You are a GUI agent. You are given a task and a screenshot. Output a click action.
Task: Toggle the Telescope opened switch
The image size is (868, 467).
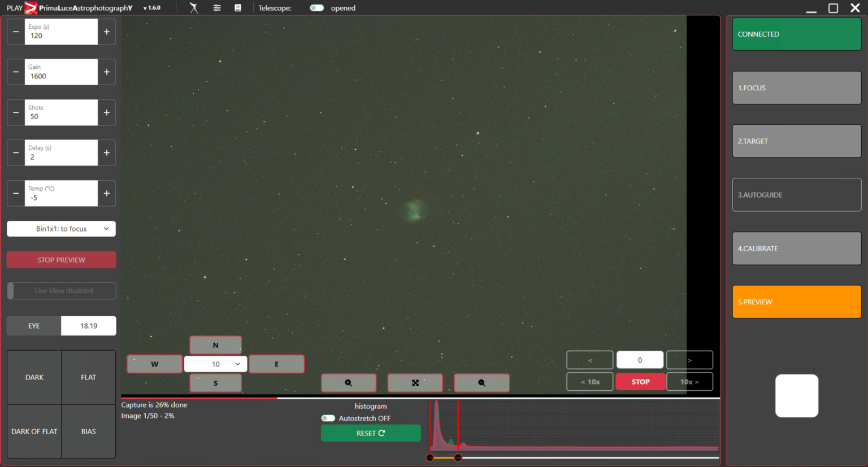coord(316,8)
